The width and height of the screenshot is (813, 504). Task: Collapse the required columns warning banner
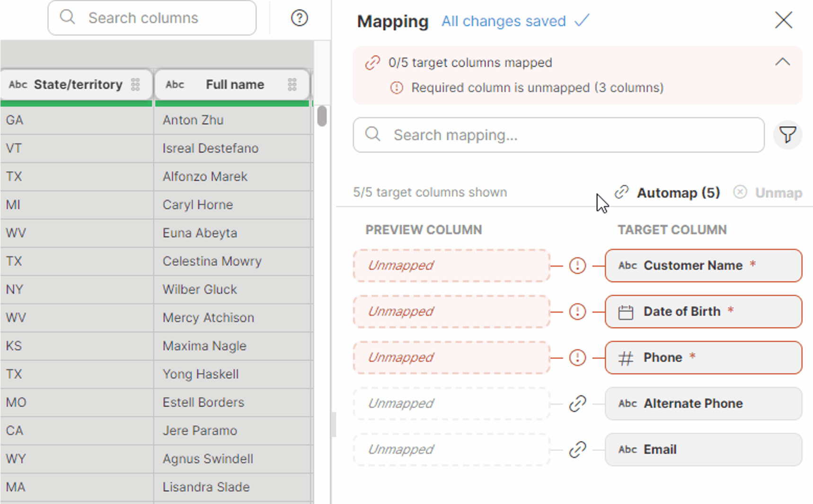(782, 61)
